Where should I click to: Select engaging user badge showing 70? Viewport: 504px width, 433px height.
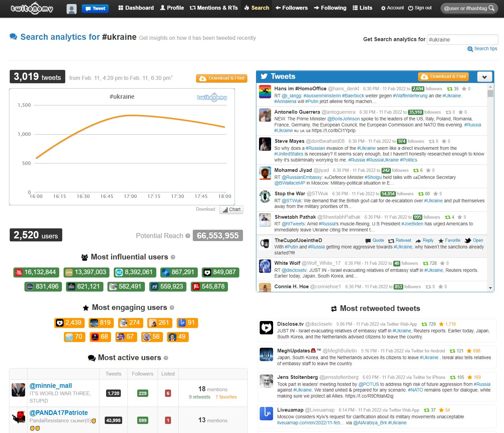(75, 337)
